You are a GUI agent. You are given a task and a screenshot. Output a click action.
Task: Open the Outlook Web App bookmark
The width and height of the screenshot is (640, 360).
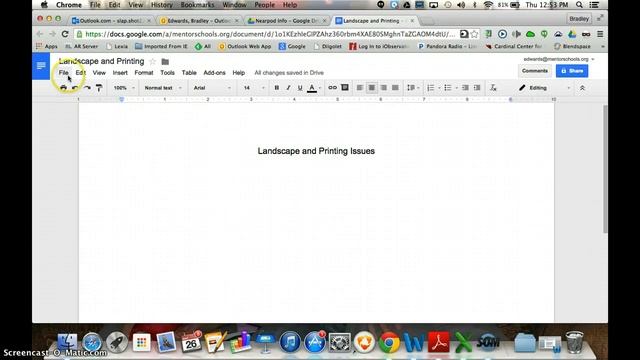tap(245, 47)
